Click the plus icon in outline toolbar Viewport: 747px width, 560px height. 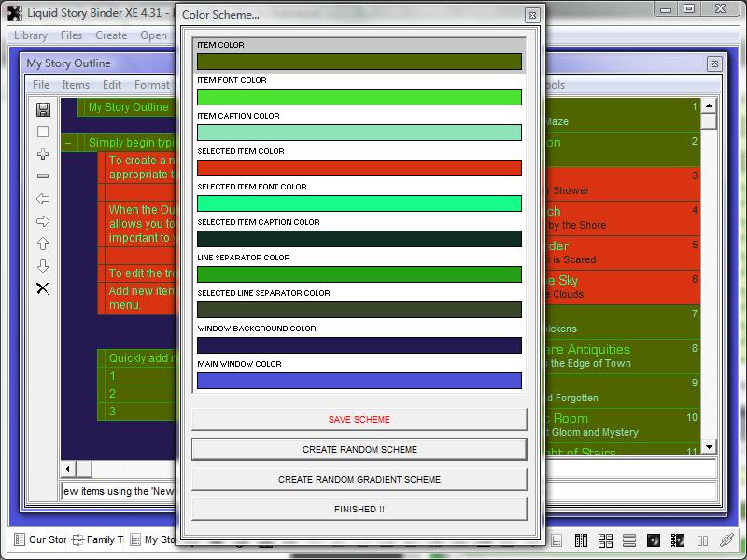[x=43, y=154]
